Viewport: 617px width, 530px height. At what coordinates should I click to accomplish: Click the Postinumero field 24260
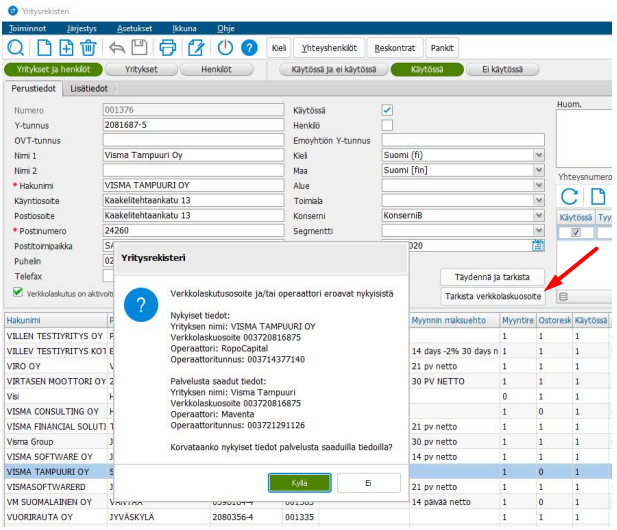(x=193, y=231)
